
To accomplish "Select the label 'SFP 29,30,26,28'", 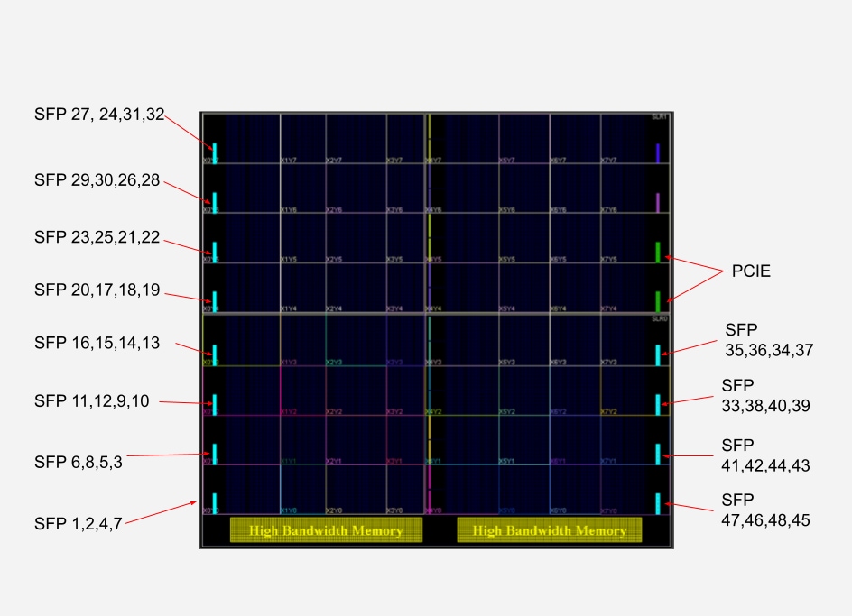I will (x=97, y=179).
